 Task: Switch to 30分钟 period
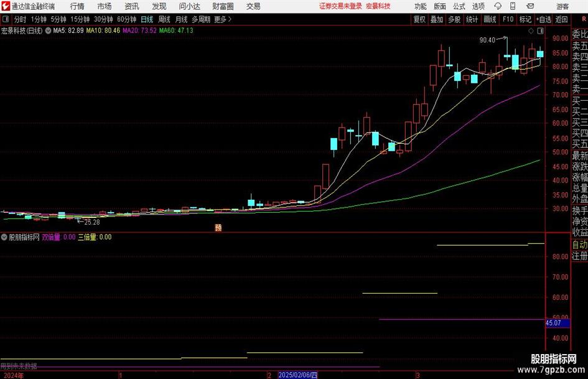[x=103, y=19]
